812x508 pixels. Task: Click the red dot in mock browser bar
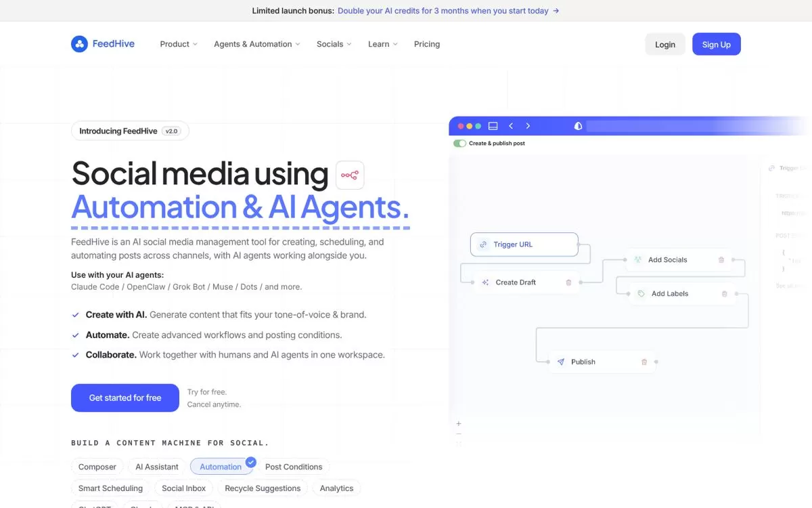pyautogui.click(x=461, y=126)
